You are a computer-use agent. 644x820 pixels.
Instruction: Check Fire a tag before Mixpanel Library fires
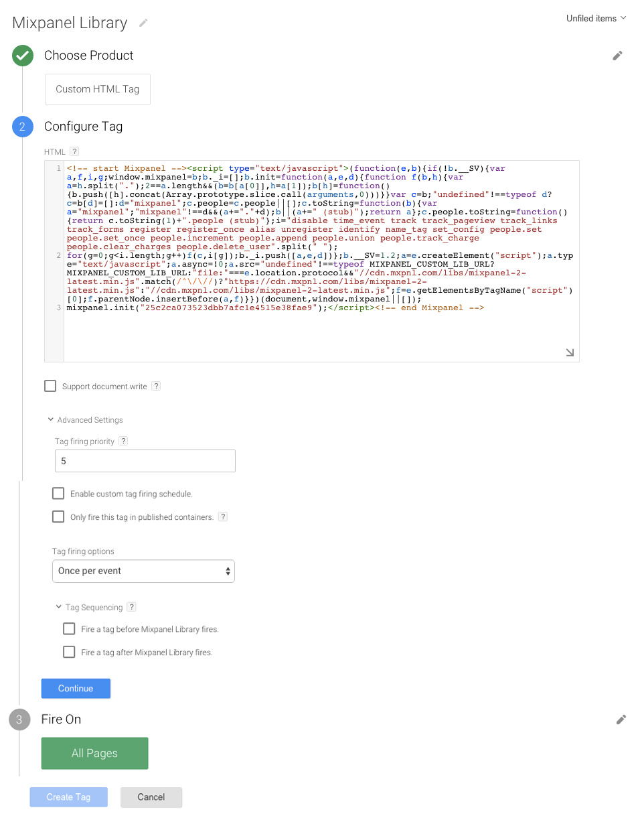click(69, 629)
